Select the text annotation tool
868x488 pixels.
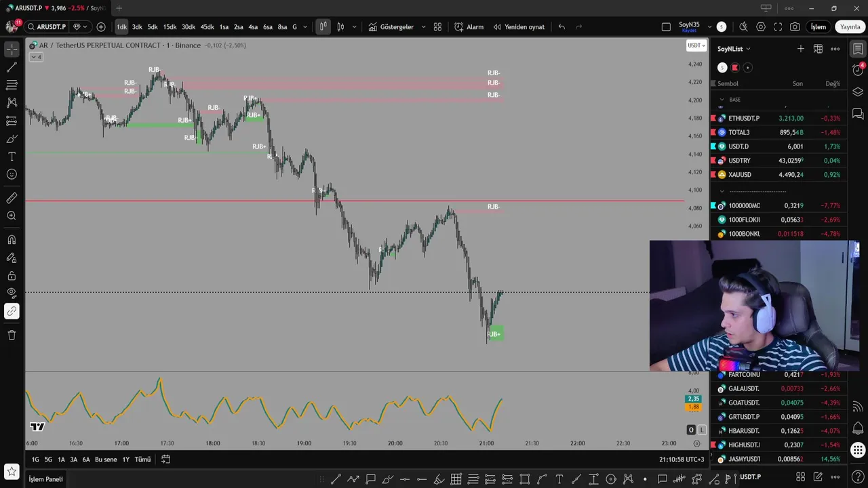tap(12, 157)
